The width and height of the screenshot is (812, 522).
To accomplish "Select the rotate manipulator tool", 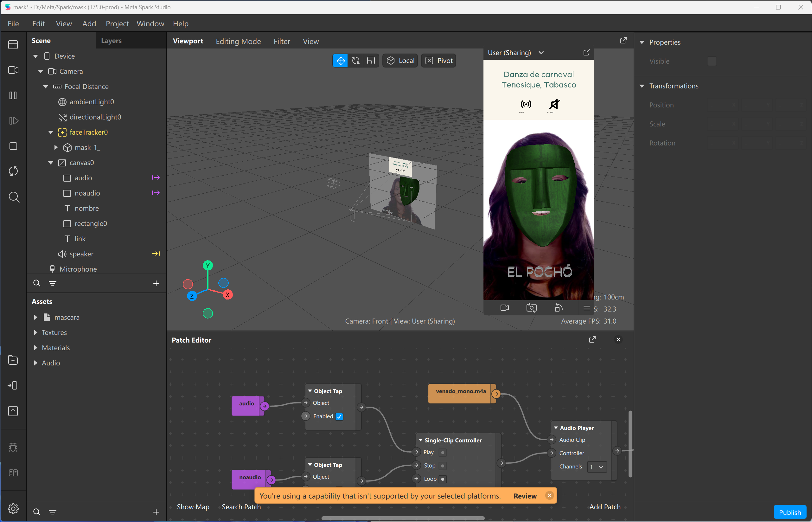I will tap(356, 61).
